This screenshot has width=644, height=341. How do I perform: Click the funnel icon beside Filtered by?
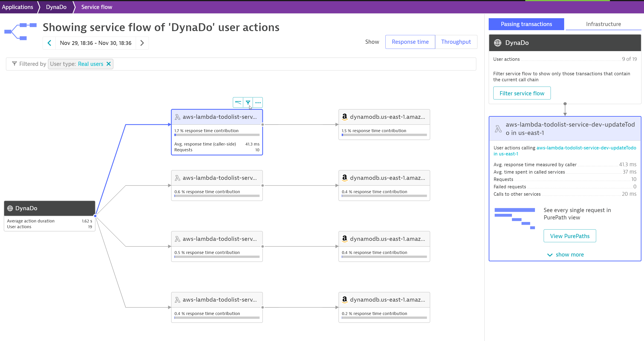14,64
